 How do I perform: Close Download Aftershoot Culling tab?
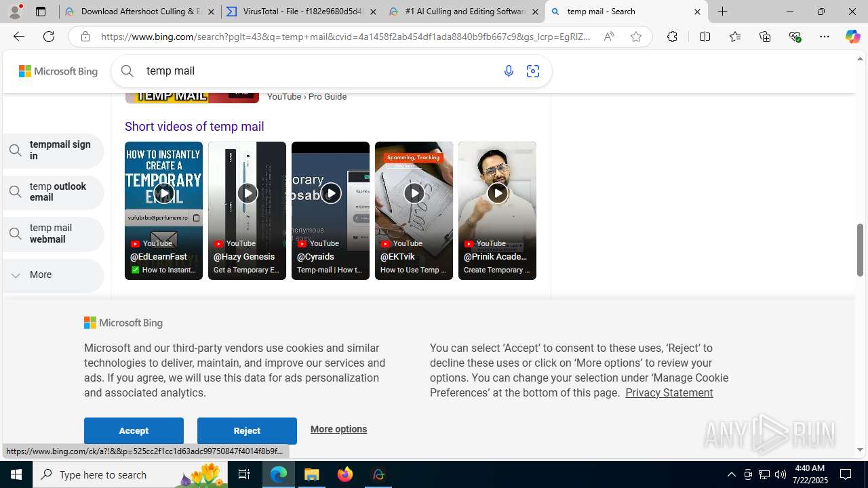click(211, 12)
